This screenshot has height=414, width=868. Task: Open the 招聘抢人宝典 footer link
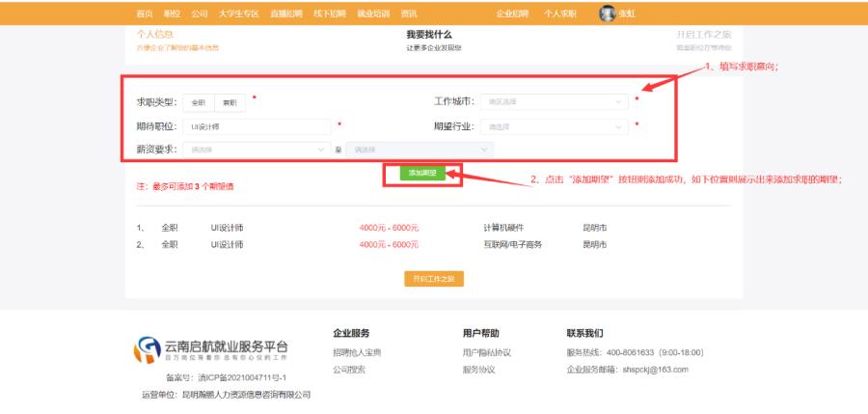click(x=357, y=352)
